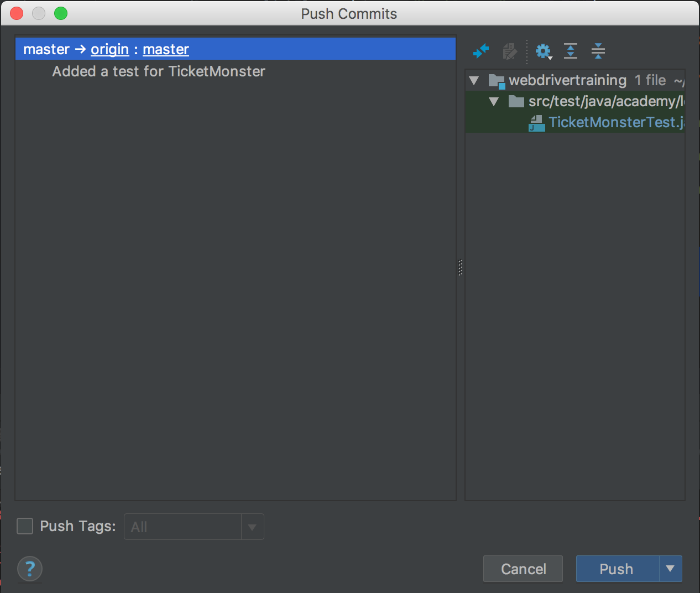Click the Push button
The image size is (700, 593).
[x=617, y=569]
